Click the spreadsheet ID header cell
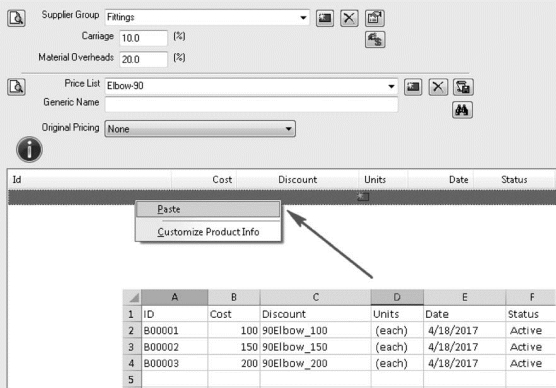556x388 pixels. point(174,314)
